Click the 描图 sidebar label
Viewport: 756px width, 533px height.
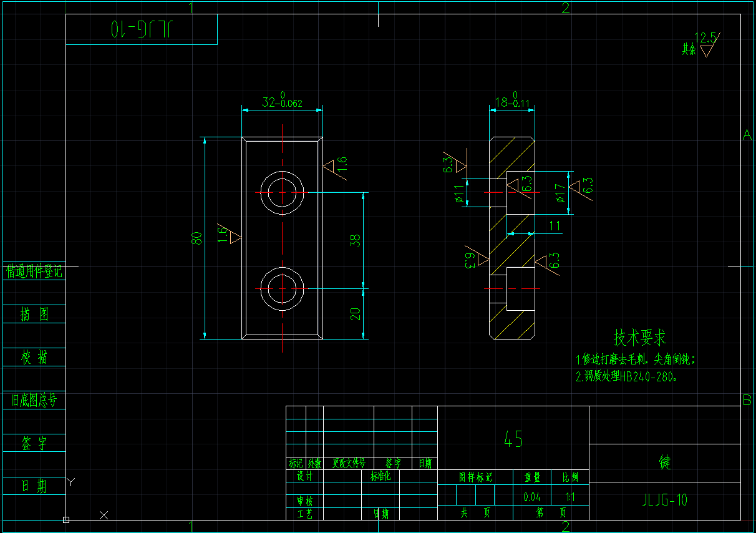click(34, 315)
